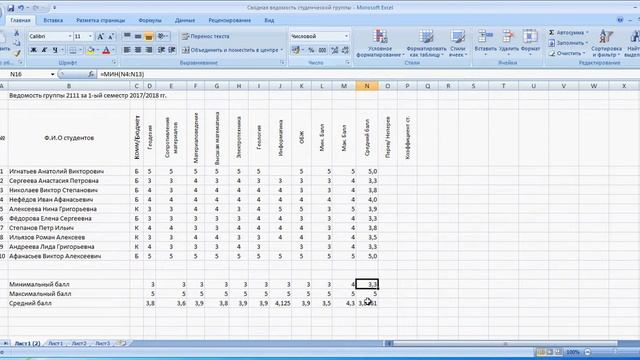Align cell content to vertical middle
The width and height of the screenshot is (640, 360).
click(x=138, y=36)
